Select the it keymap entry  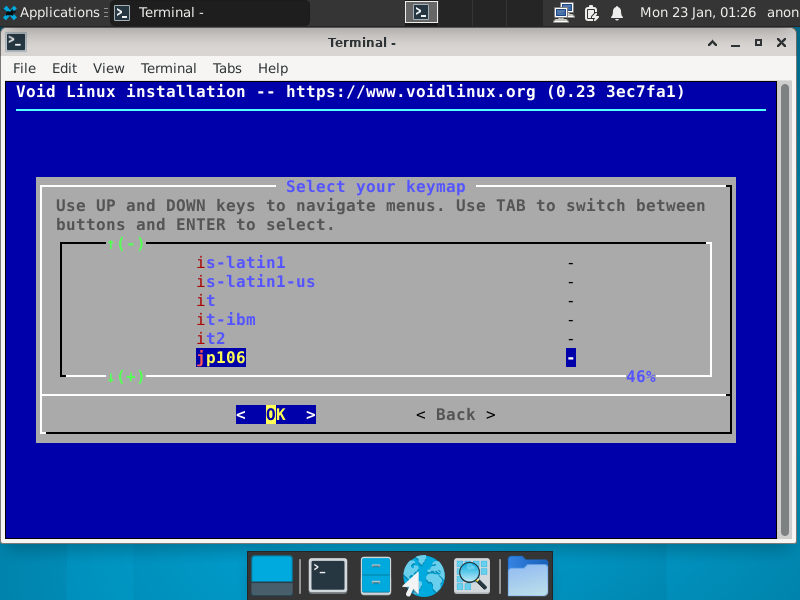click(206, 301)
